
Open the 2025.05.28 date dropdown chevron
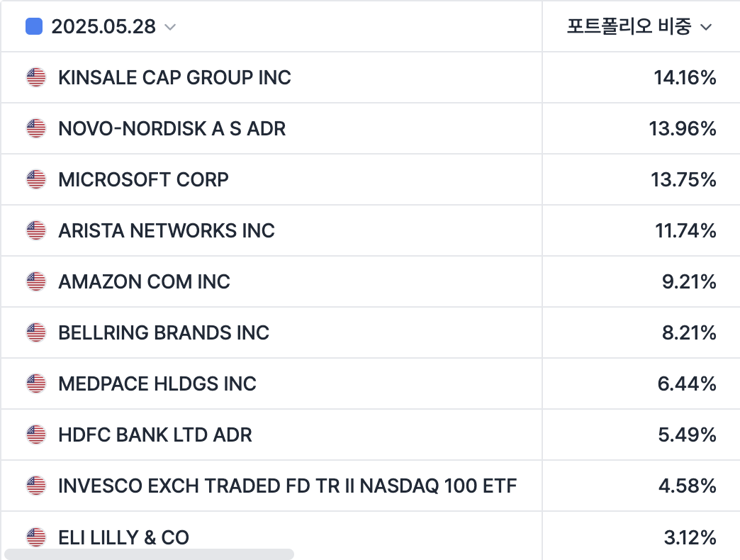click(170, 27)
